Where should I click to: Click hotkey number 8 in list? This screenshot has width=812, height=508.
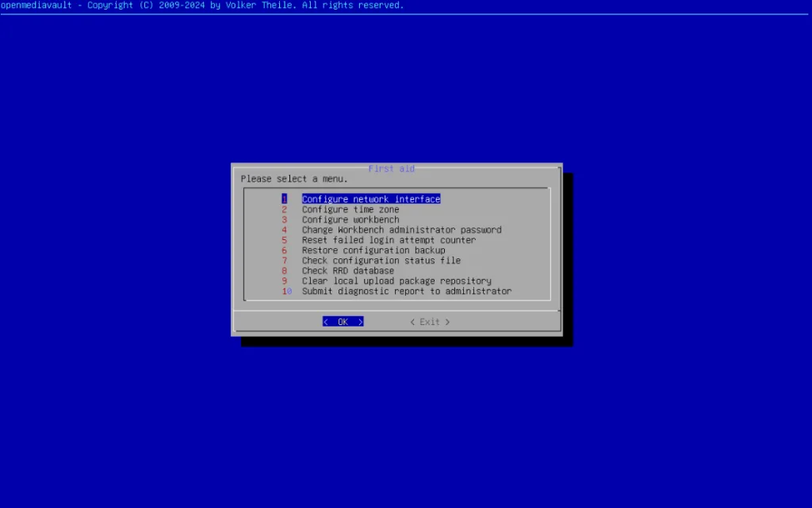284,271
